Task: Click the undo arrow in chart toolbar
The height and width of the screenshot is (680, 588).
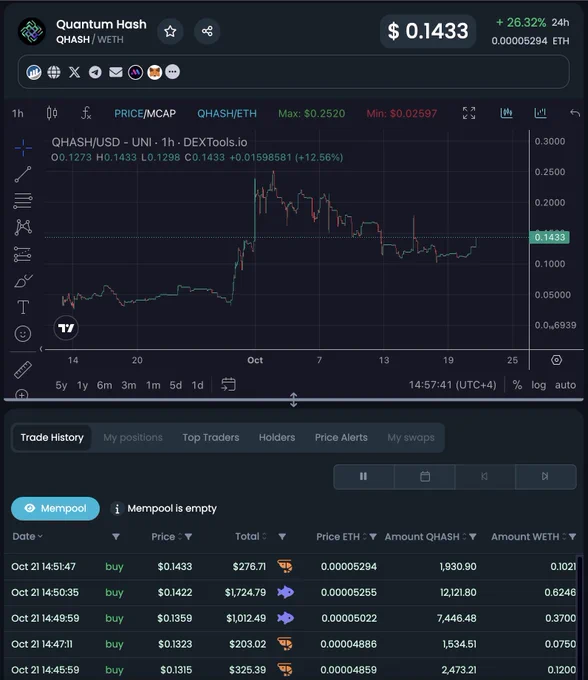Action: (x=575, y=113)
